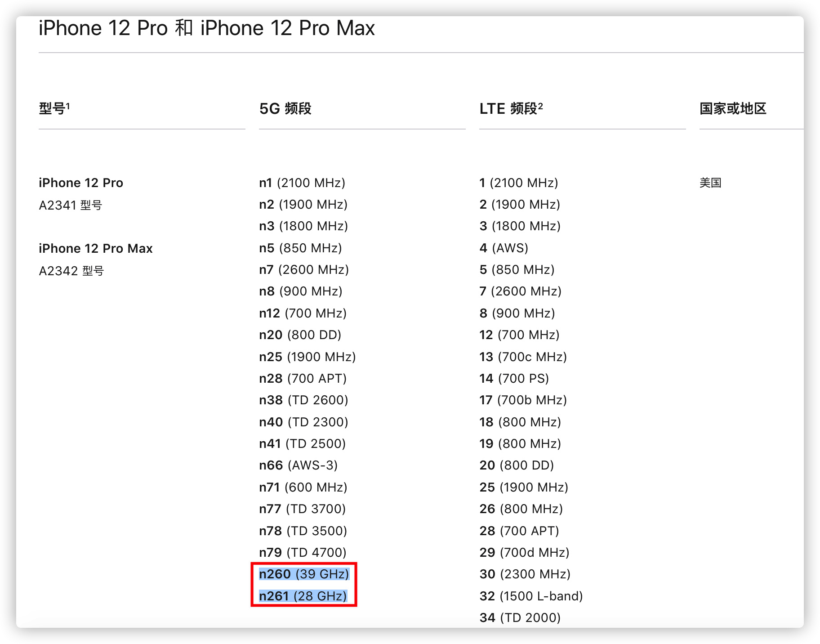Select LTE band 20 (800 DD)
The height and width of the screenshot is (644, 820).
pos(517,465)
